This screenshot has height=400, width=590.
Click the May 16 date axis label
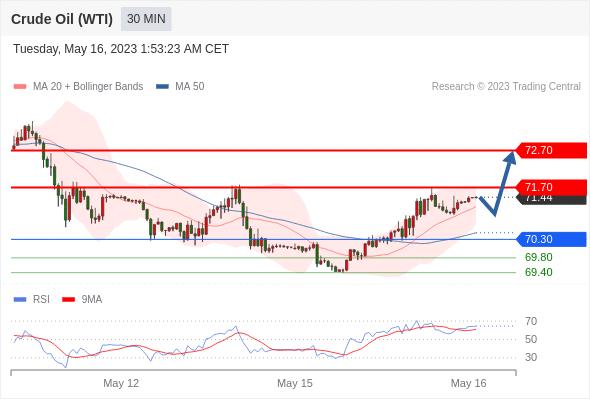(468, 383)
